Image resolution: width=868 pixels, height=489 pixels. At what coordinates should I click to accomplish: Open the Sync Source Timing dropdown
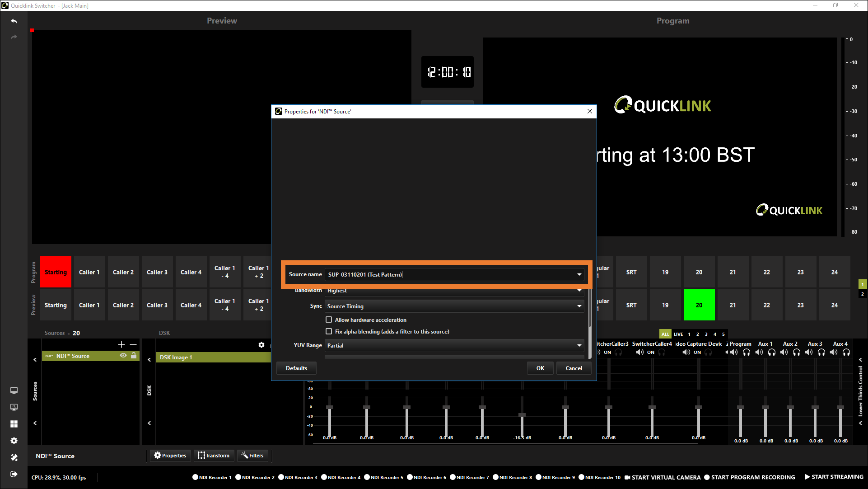[579, 306]
